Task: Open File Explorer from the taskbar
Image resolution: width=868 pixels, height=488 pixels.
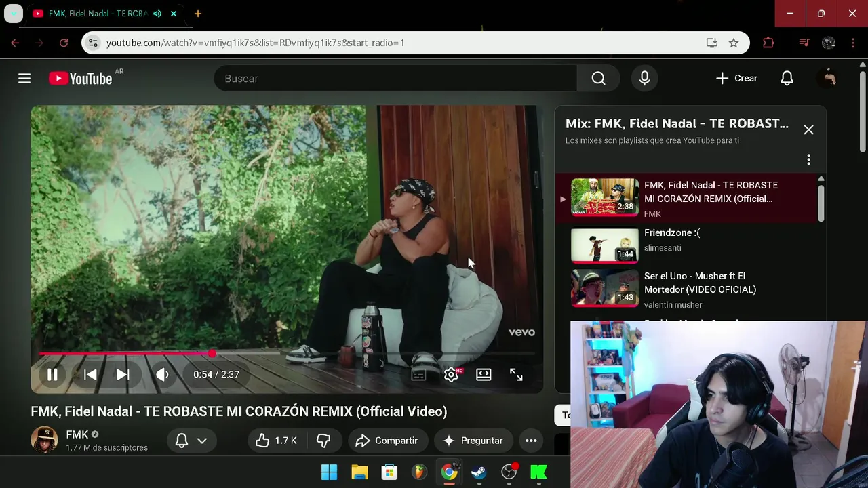Action: point(359,472)
